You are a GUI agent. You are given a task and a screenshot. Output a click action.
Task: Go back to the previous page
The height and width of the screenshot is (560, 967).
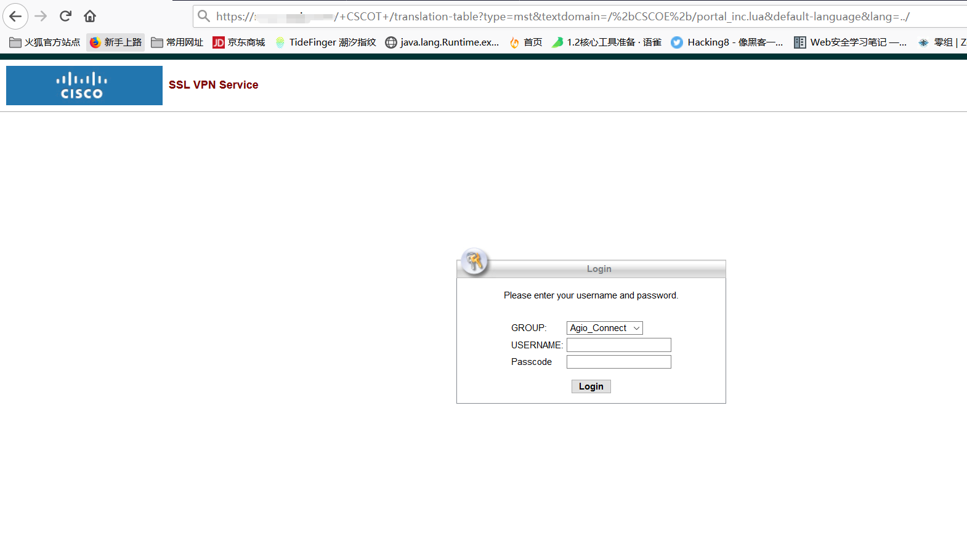tap(15, 16)
